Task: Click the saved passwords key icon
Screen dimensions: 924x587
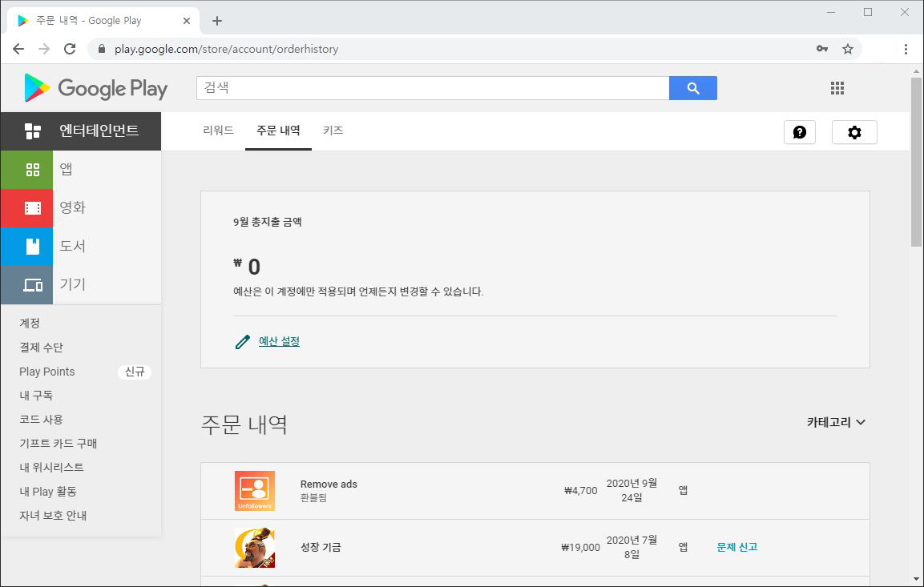Action: pyautogui.click(x=822, y=49)
